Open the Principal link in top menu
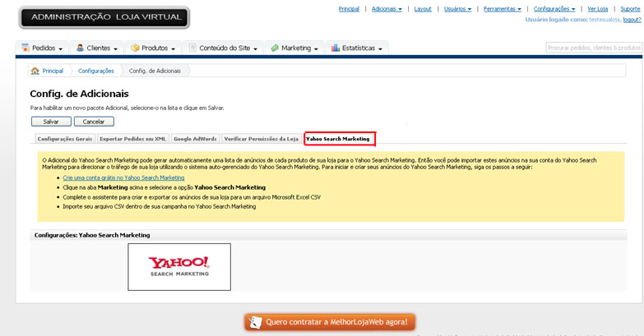This screenshot has height=336, width=644. point(349,8)
